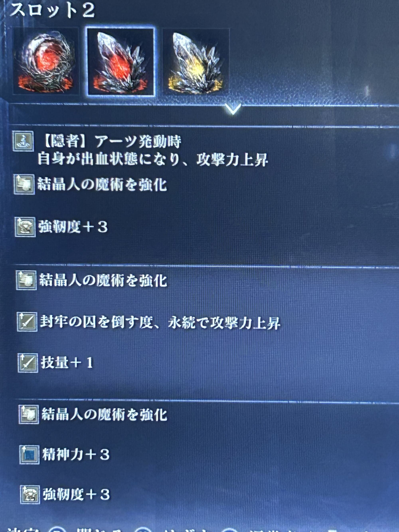The height and width of the screenshot is (532, 399).
Task: Click the third 結晶人の魔術を強化 icon
Action: pyautogui.click(x=29, y=414)
